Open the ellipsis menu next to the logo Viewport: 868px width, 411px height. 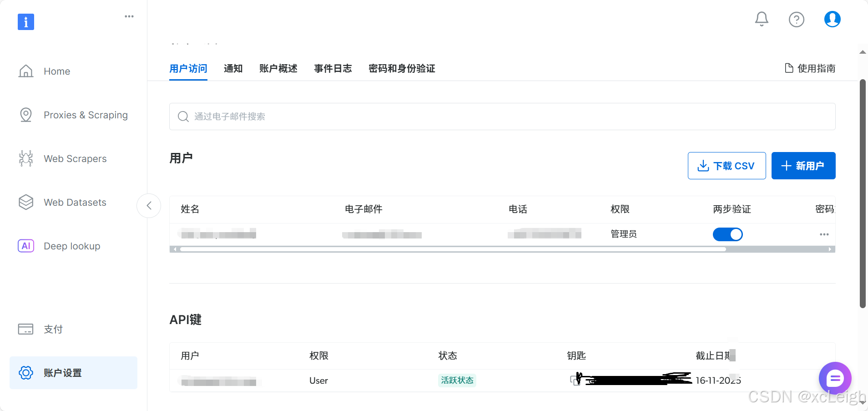(129, 16)
